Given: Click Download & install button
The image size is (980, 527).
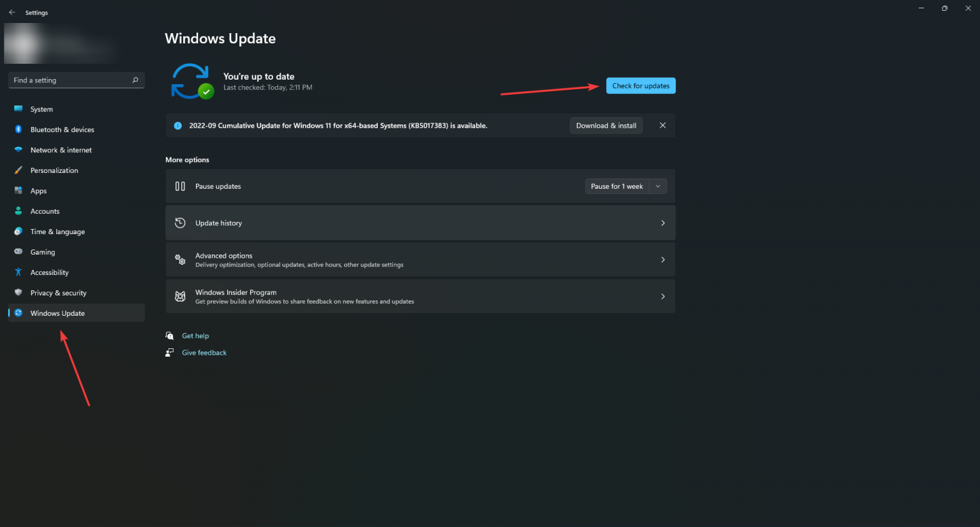Looking at the screenshot, I should pyautogui.click(x=606, y=126).
